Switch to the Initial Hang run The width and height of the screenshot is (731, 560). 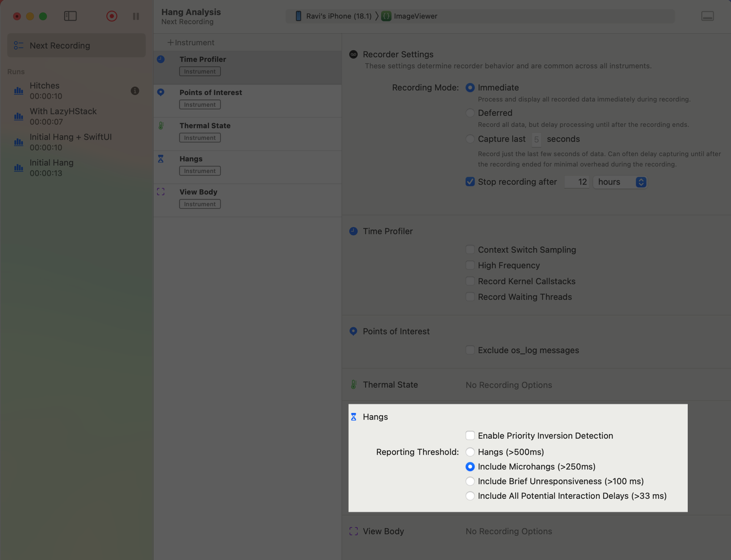pos(52,168)
